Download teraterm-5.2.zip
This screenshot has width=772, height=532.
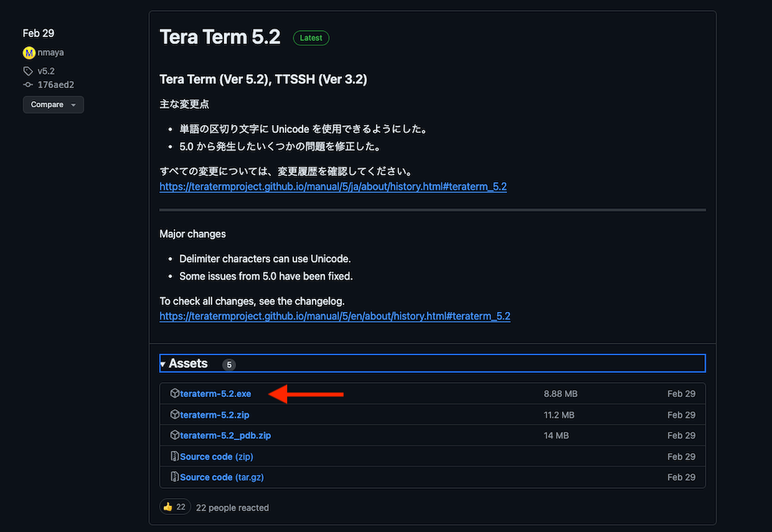214,415
